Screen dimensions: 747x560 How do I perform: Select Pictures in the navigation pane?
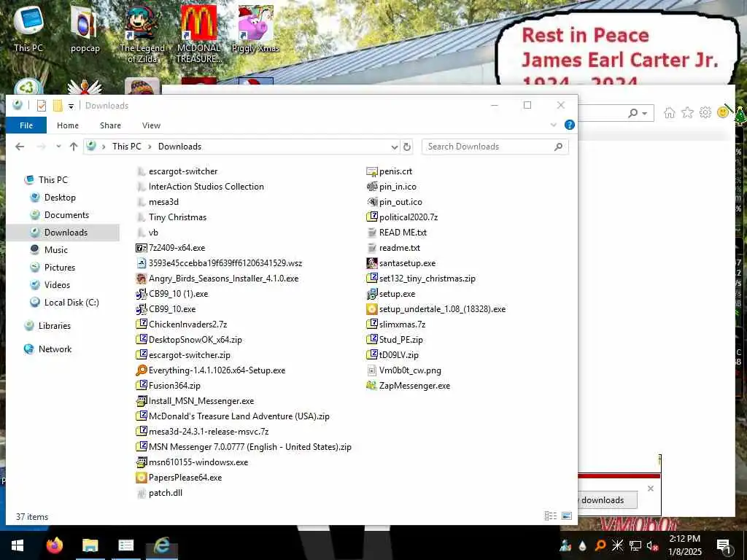coord(60,268)
